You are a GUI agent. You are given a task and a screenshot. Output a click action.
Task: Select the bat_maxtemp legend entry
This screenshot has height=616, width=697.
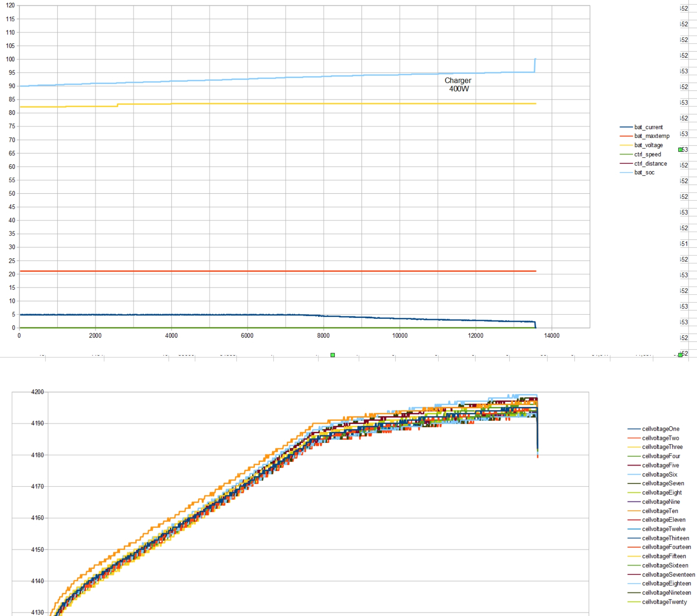click(652, 136)
